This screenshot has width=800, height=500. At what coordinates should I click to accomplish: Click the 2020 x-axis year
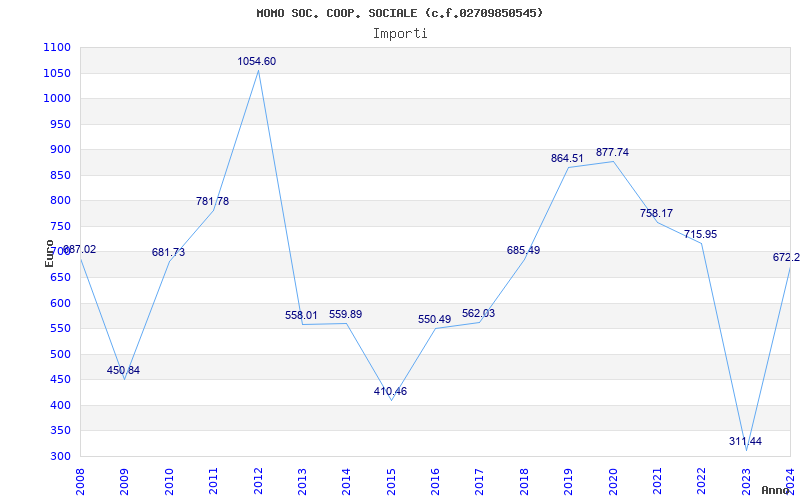[x=613, y=480]
